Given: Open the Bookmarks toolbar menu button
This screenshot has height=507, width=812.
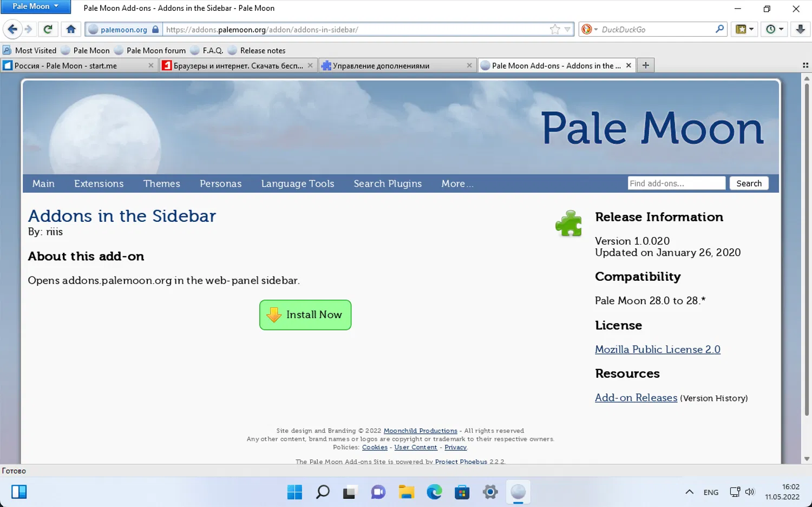Looking at the screenshot, I should pyautogui.click(x=745, y=29).
